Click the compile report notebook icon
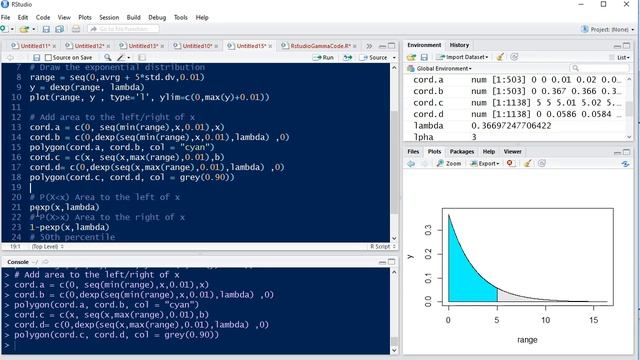 (142, 58)
